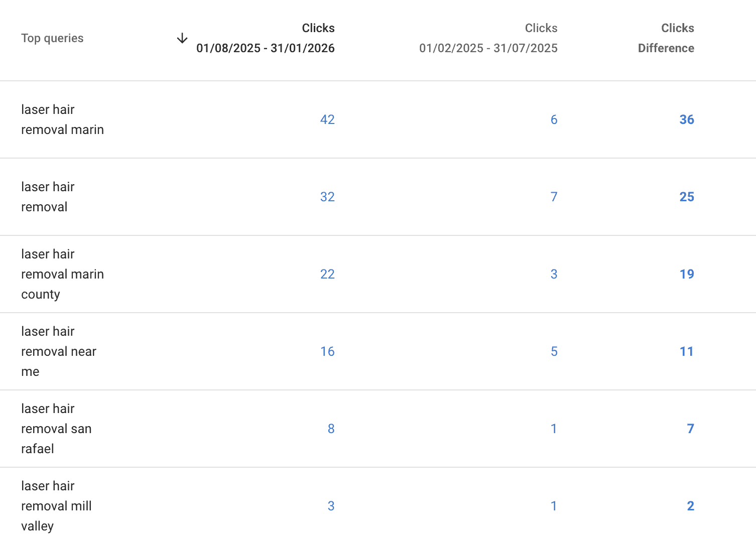The image size is (756, 540).
Task: Click the difference value 19
Action: click(x=687, y=274)
